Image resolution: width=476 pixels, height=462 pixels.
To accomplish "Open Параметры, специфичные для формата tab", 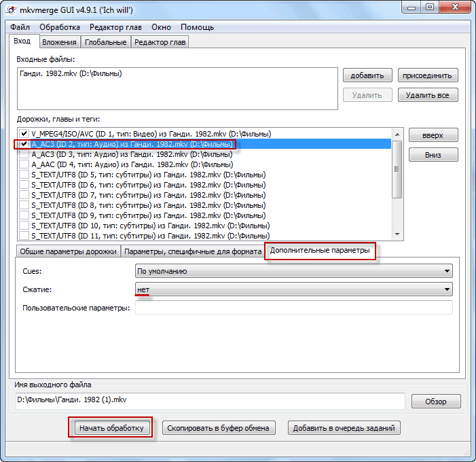I will point(193,251).
